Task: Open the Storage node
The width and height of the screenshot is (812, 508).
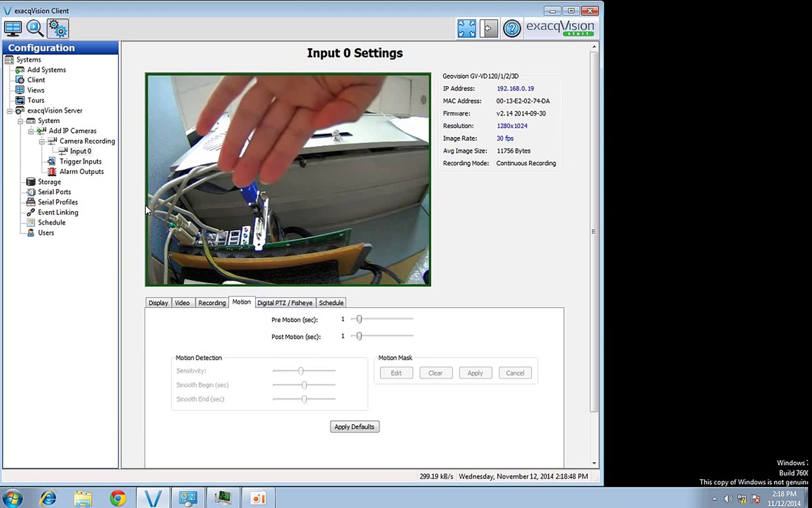Action: (x=49, y=182)
